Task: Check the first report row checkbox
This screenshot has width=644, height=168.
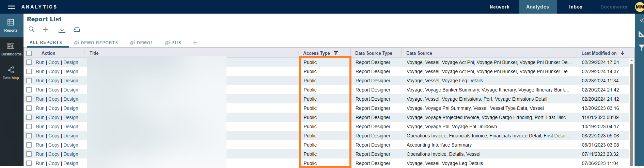Action: (x=29, y=63)
